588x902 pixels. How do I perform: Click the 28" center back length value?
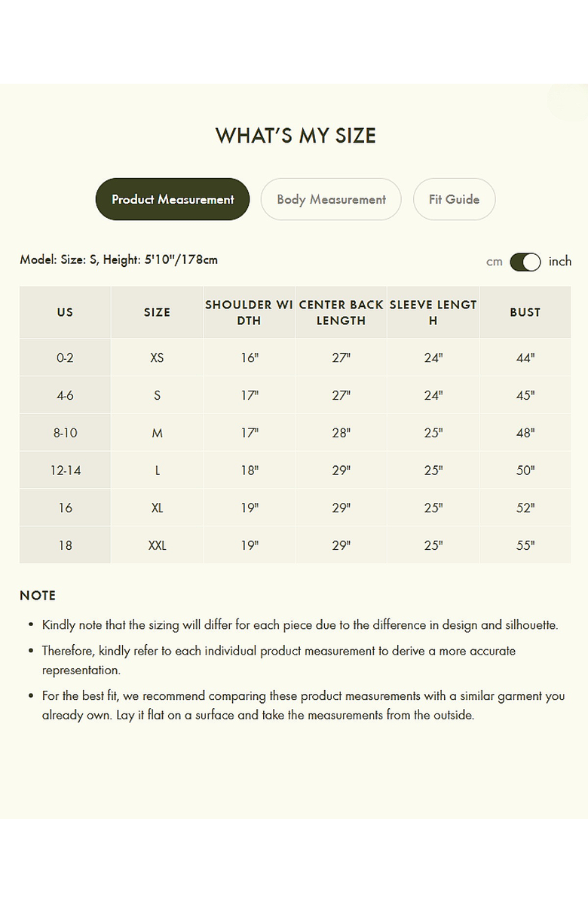pyautogui.click(x=341, y=433)
